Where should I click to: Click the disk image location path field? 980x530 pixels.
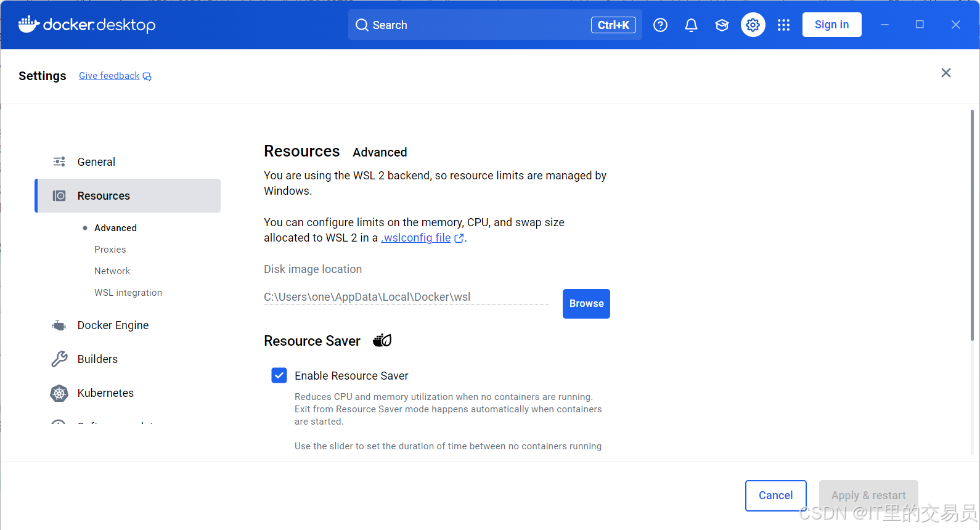tap(407, 297)
